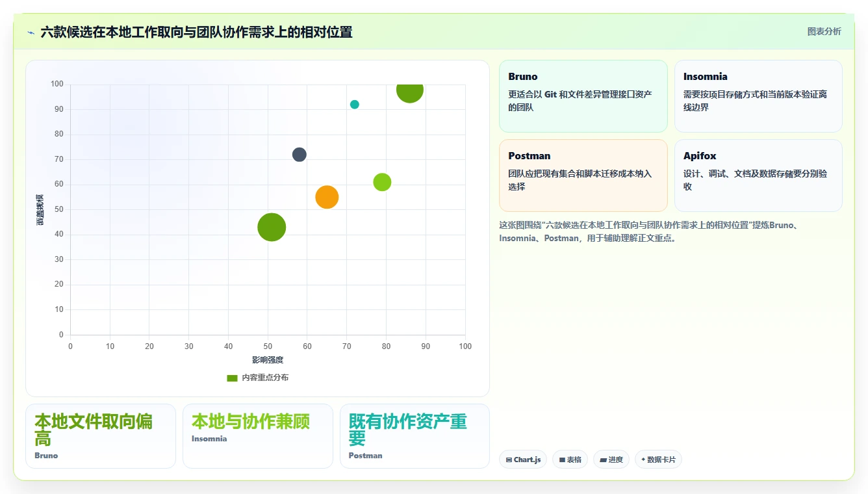Click the 影响强度 x-axis label
This screenshot has width=868, height=494.
click(268, 359)
